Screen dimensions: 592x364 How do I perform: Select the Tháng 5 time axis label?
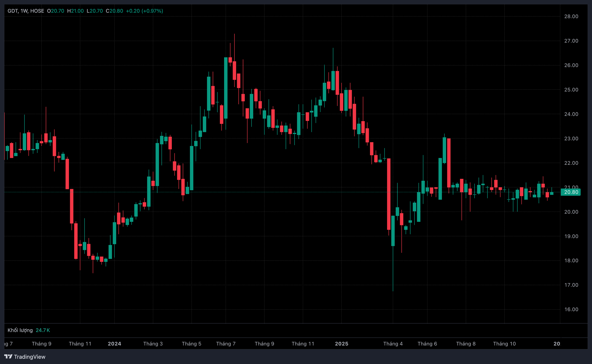click(191, 343)
